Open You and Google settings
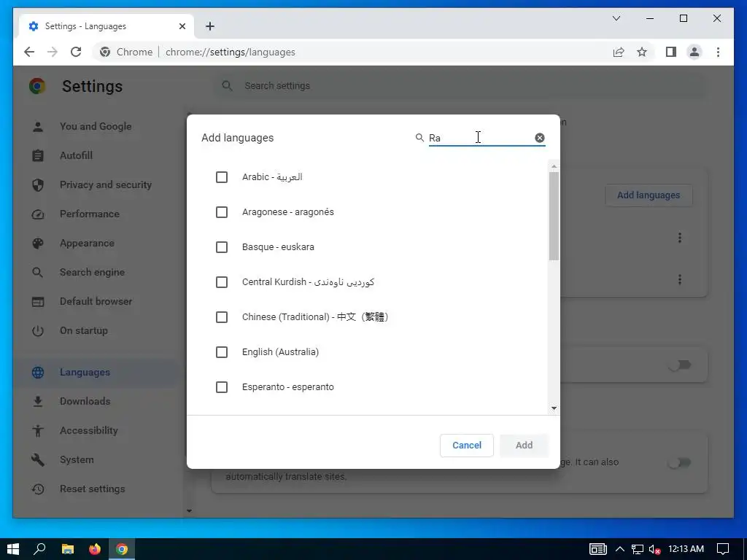This screenshot has height=560, width=747. [x=96, y=127]
